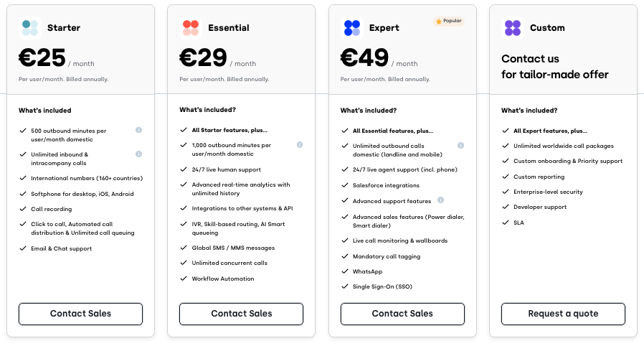
Task: Click info icon beside 1,000 outbound minutes
Action: pos(300,144)
